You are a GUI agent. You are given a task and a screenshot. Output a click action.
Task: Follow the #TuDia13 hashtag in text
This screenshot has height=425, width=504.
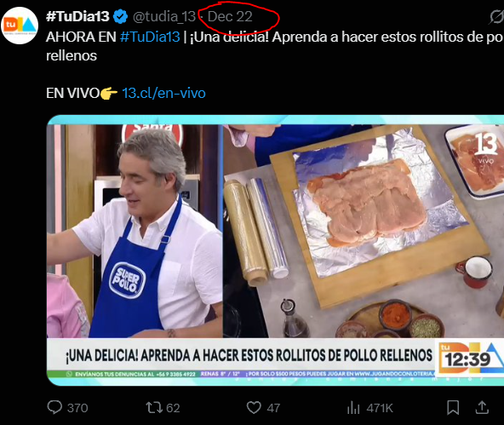(150, 37)
